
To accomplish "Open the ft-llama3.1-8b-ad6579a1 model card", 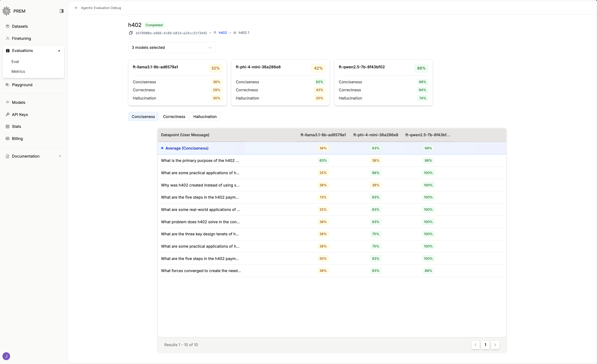I will pyautogui.click(x=177, y=82).
